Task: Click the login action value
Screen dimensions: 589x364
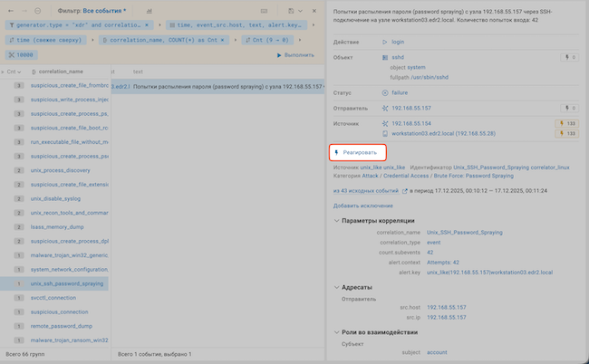Action: (398, 42)
